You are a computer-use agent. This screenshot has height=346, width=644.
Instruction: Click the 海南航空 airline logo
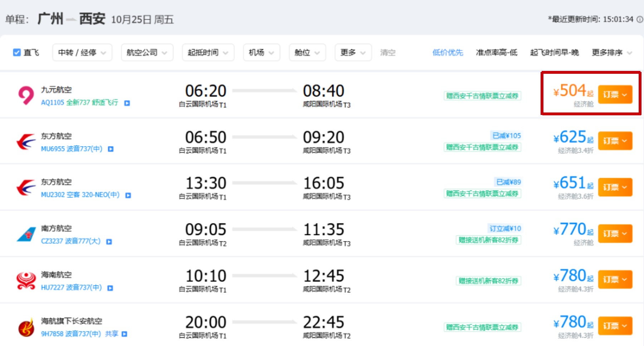[x=26, y=280]
